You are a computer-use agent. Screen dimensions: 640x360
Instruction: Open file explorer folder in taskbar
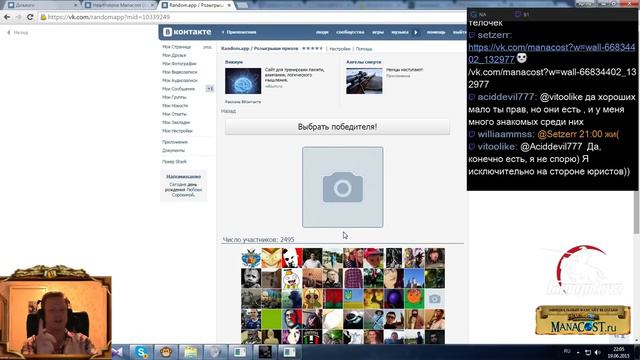(190, 352)
